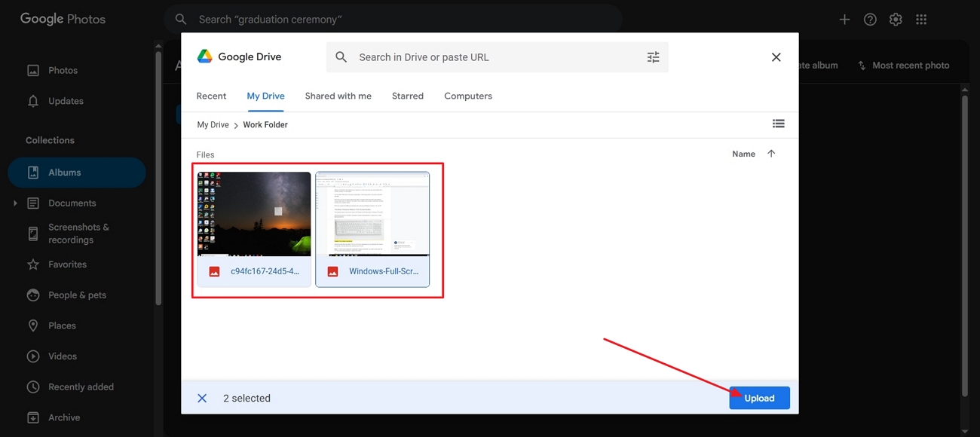This screenshot has width=980, height=437.
Task: Expand the Documents collection in sidebar
Action: pyautogui.click(x=14, y=203)
